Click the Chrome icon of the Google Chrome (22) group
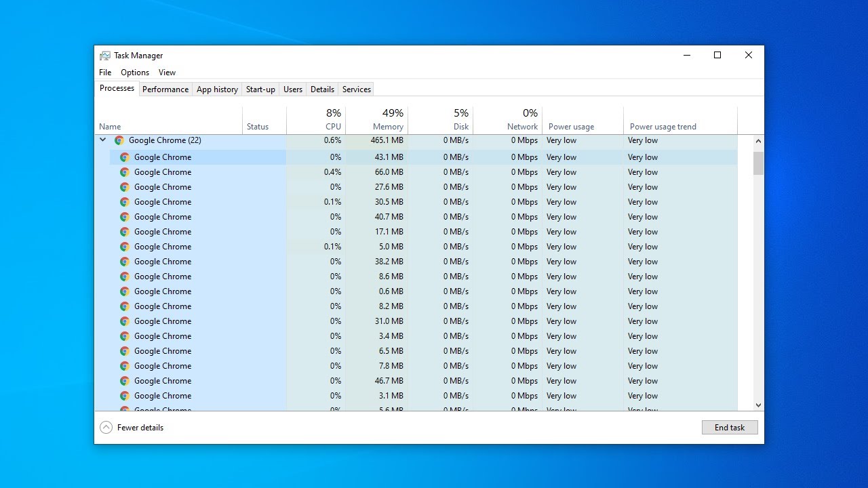 (x=119, y=140)
